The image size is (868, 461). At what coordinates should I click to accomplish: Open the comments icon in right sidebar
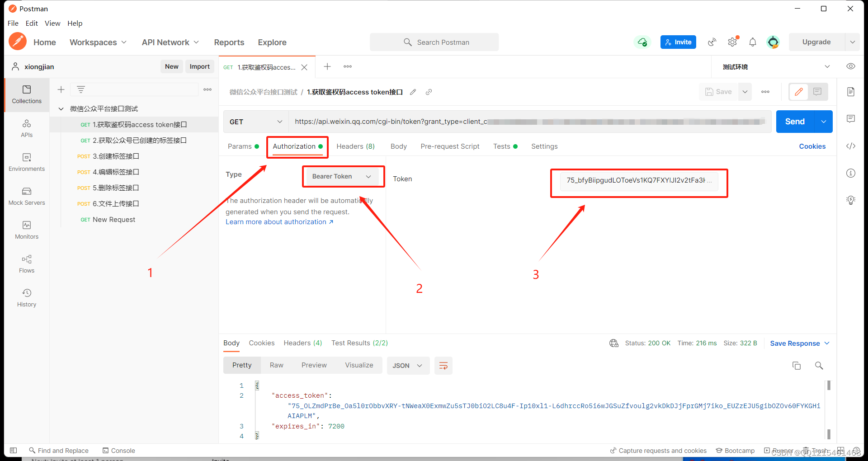[851, 119]
